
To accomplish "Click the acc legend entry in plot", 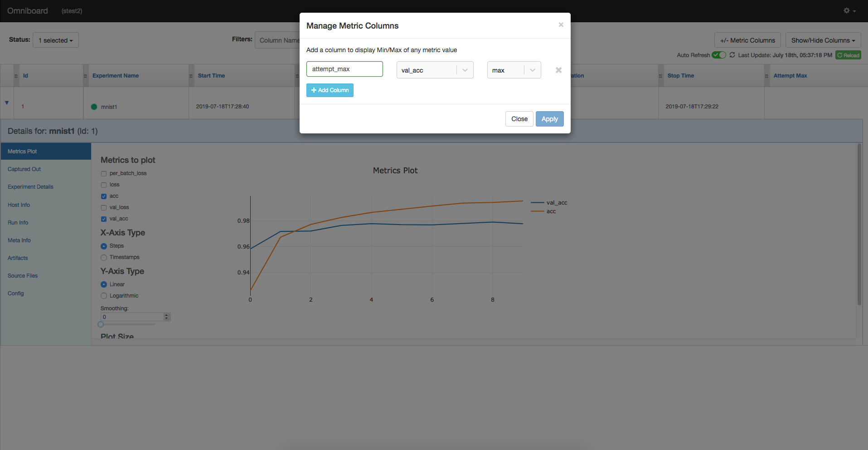I will 543,211.
